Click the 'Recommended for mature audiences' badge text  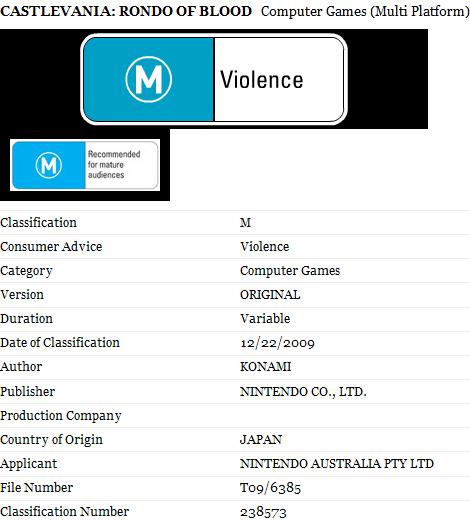point(114,165)
